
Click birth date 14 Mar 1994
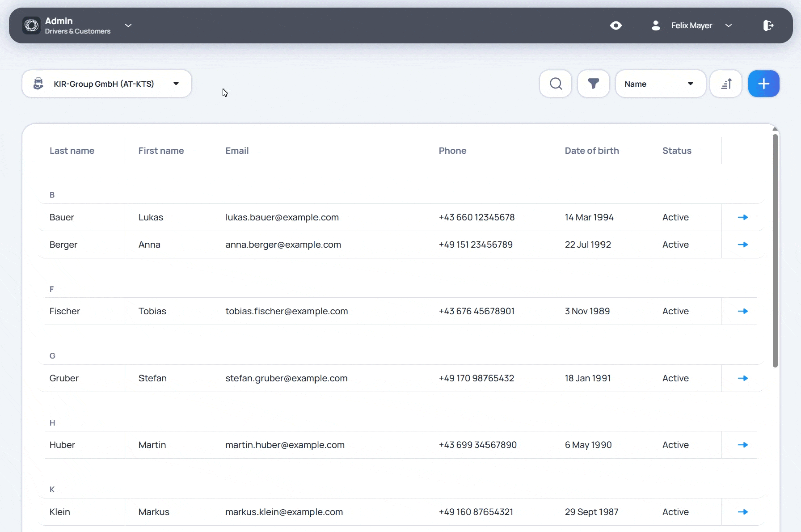(x=589, y=217)
